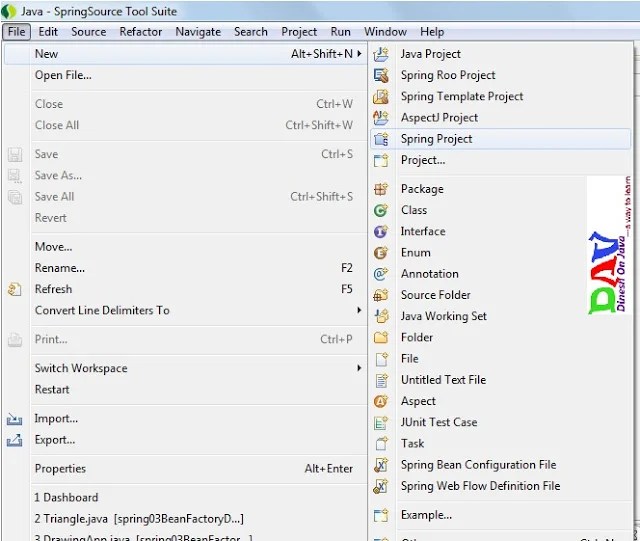Click the Java Project icon in submenu
This screenshot has height=541, width=640.
click(381, 54)
